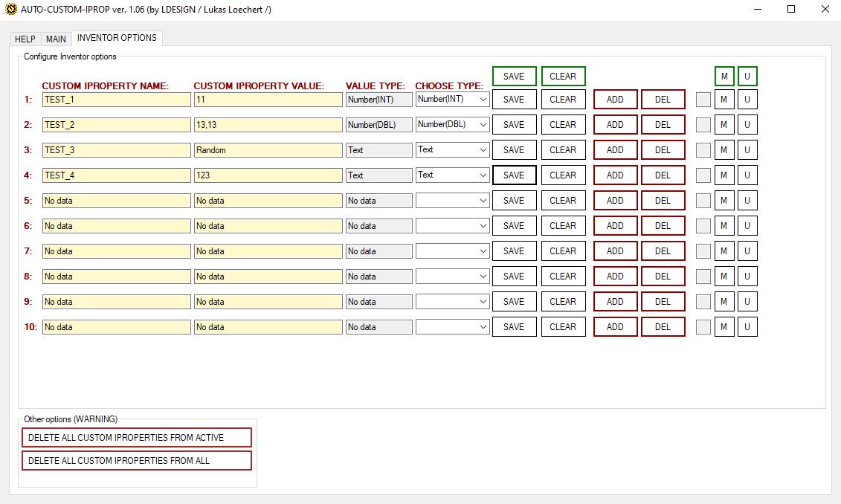Click DELETE ALL CUSTOM IPROPERTIES FROM ALL
Screen dimensions: 841x504
coord(136,461)
